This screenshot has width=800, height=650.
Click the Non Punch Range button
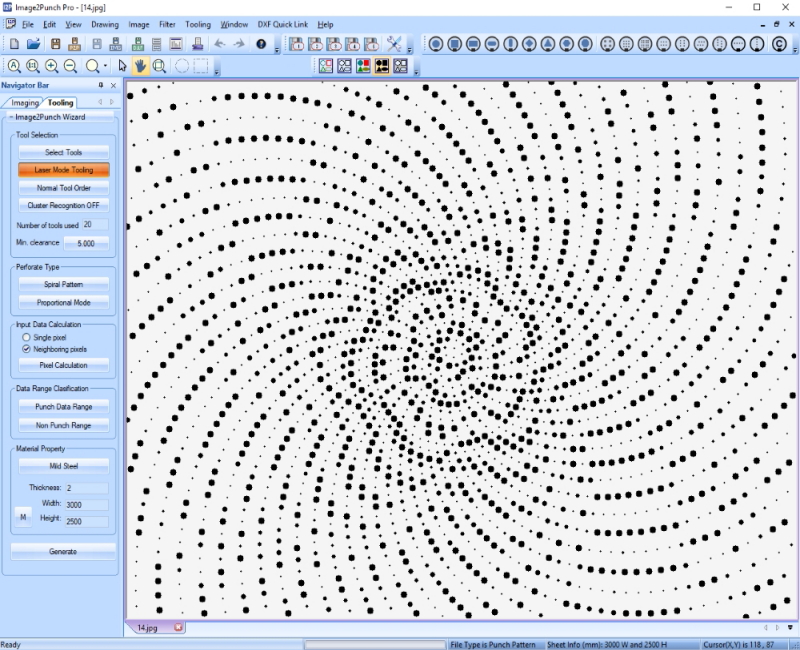pos(64,425)
